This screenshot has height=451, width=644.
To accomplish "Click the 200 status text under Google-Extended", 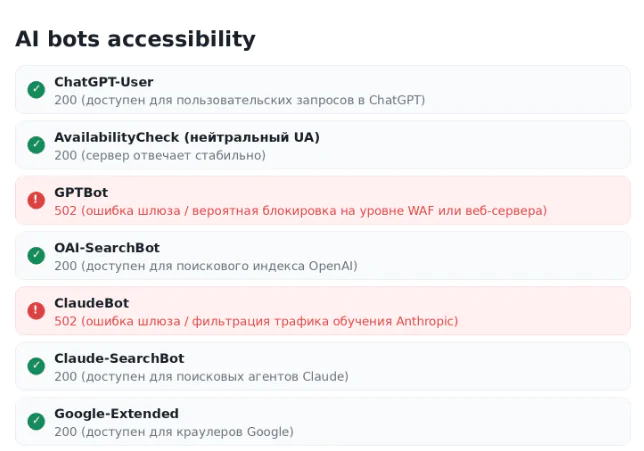I will click(x=174, y=432).
